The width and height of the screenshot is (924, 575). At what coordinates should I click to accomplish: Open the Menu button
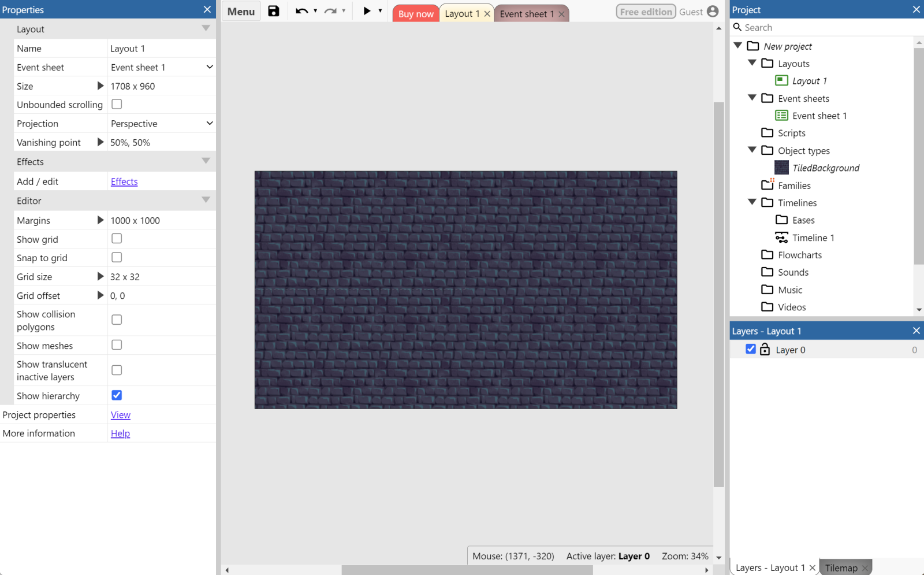241,12
